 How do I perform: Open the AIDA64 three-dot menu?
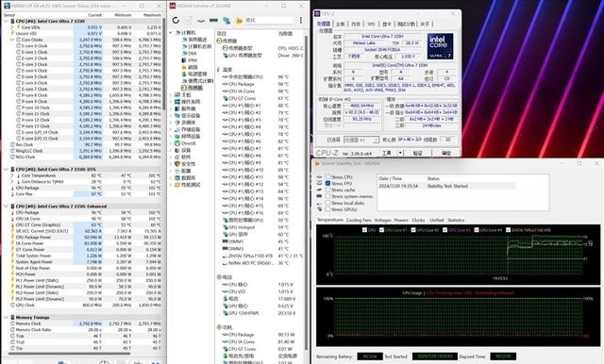click(x=300, y=21)
